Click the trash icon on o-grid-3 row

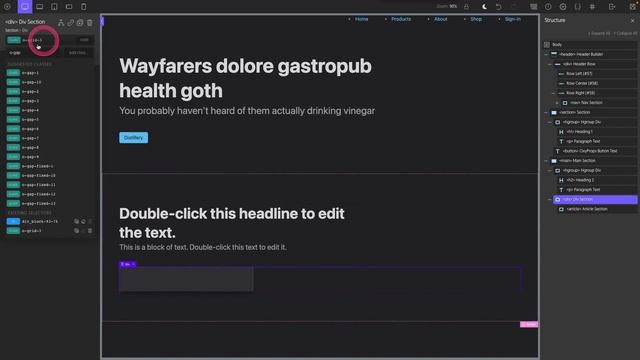[x=90, y=231]
